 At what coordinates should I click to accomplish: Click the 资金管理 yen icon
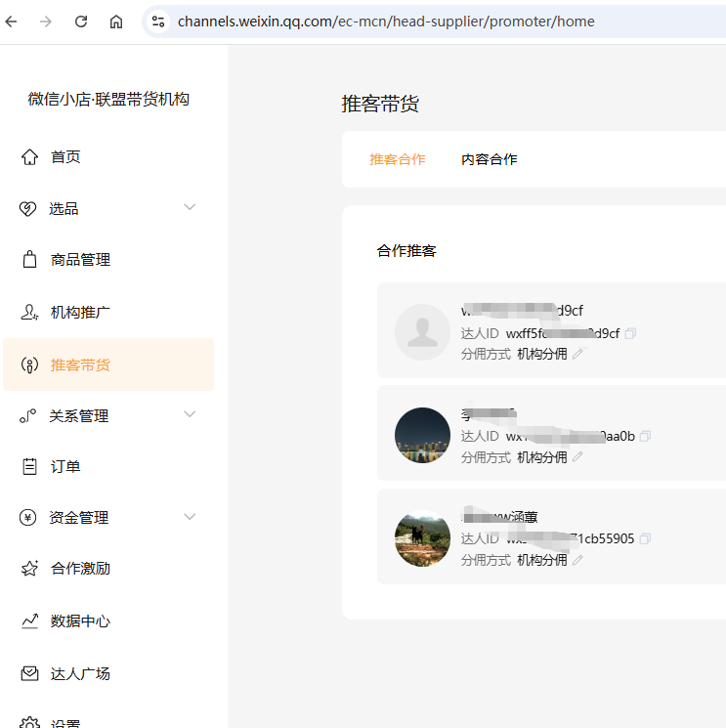point(28,517)
